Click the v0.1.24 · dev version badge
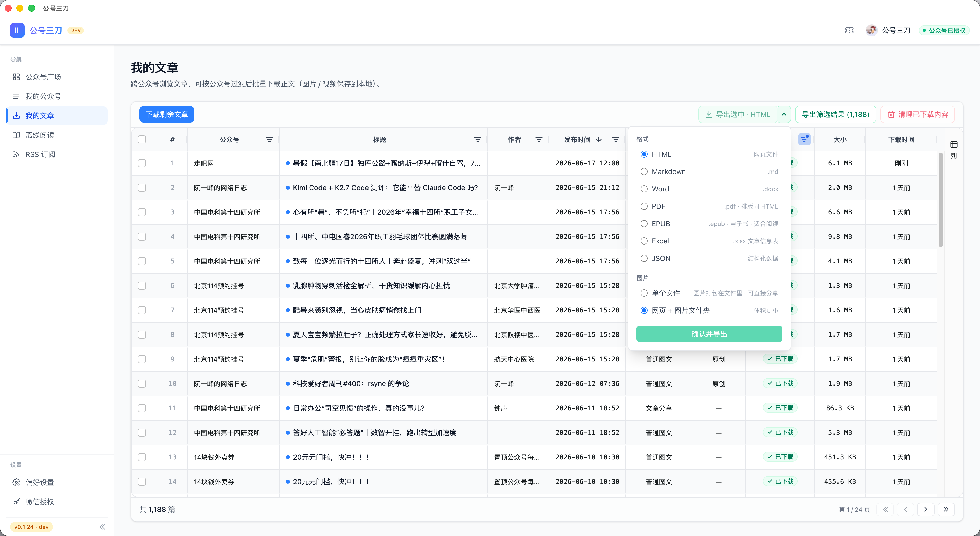This screenshot has width=980, height=536. [x=32, y=527]
